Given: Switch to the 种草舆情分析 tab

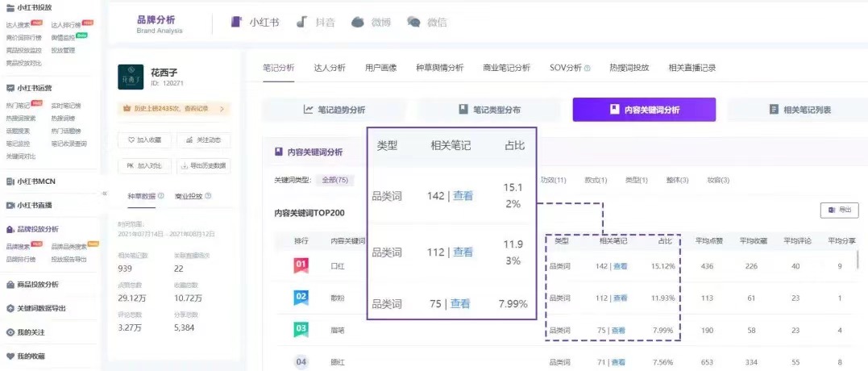Looking at the screenshot, I should 440,68.
